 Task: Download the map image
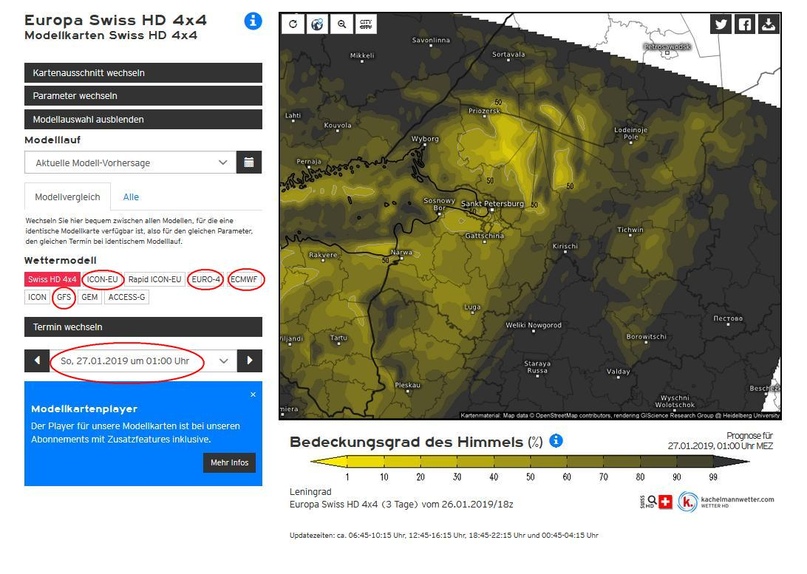coord(768,24)
